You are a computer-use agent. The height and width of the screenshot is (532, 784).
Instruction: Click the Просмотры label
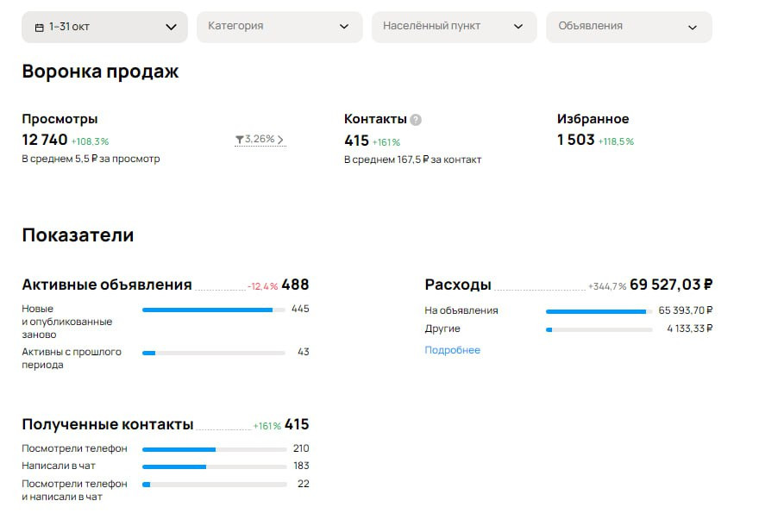click(x=60, y=119)
